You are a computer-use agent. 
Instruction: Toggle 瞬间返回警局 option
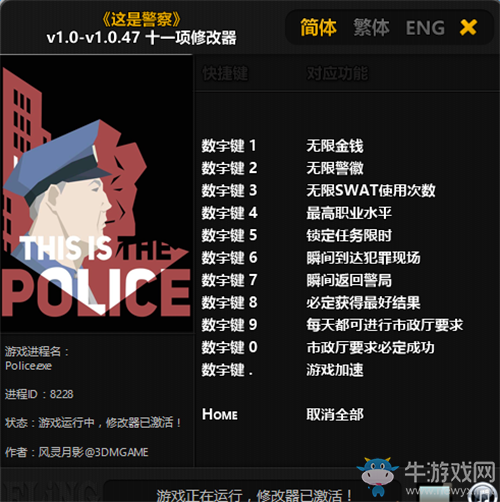pos(349,280)
